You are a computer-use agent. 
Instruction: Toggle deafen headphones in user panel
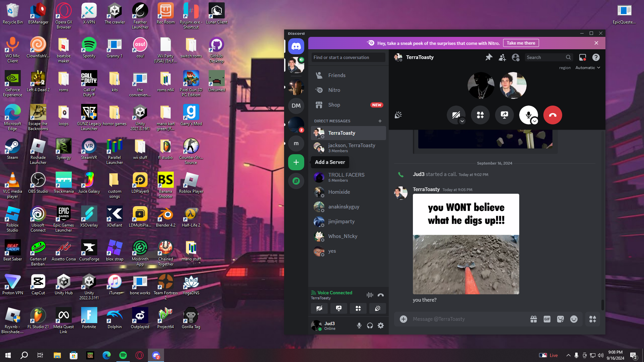click(x=370, y=325)
